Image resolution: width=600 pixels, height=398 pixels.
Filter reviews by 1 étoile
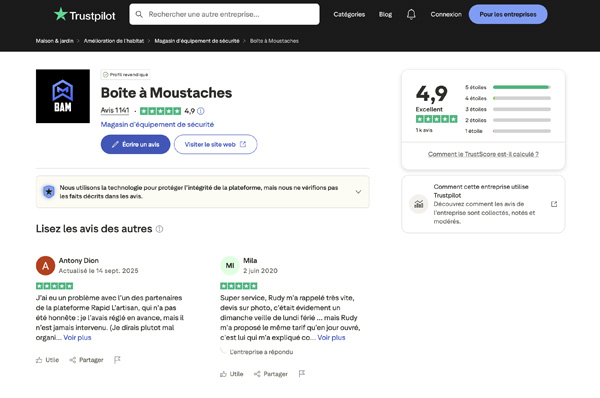[508, 131]
